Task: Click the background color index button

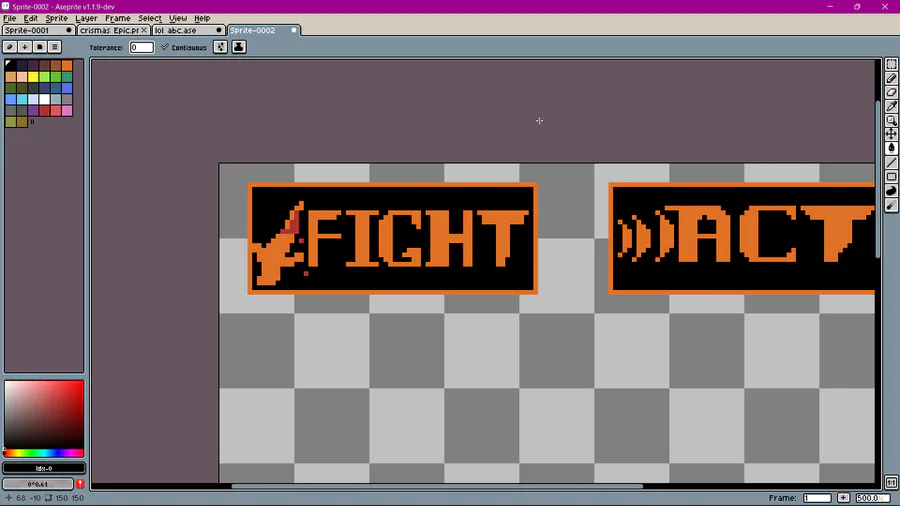Action: (38, 484)
